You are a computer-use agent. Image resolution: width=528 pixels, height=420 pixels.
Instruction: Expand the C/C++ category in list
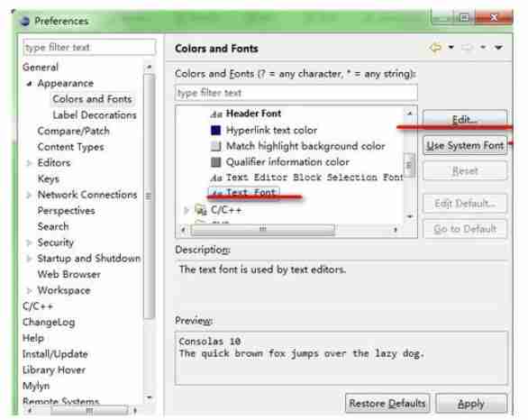pos(187,210)
